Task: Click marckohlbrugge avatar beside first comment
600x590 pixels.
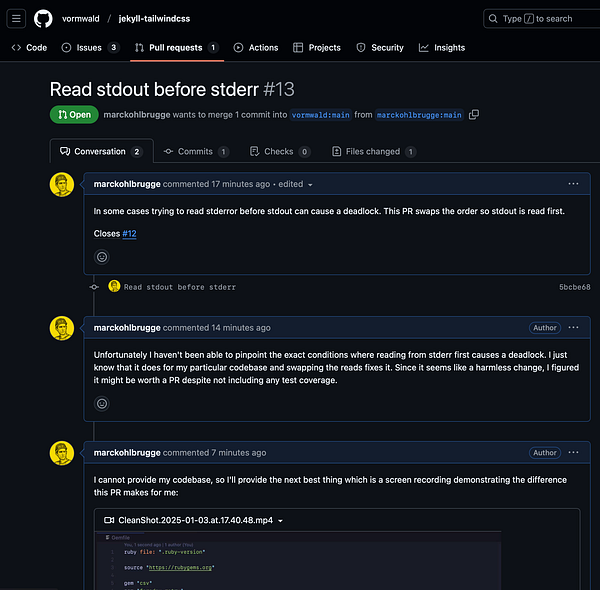Action: pyautogui.click(x=62, y=185)
